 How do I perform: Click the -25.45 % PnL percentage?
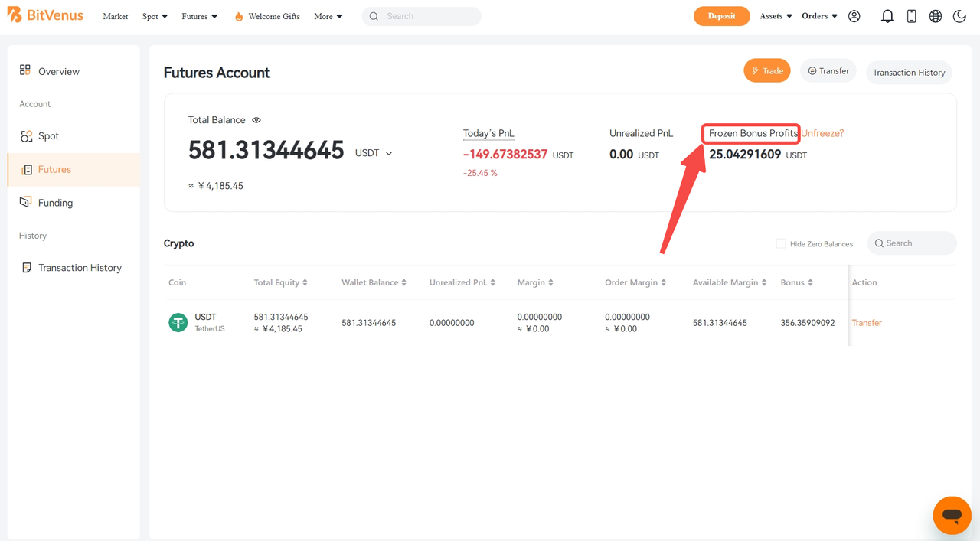coord(480,173)
